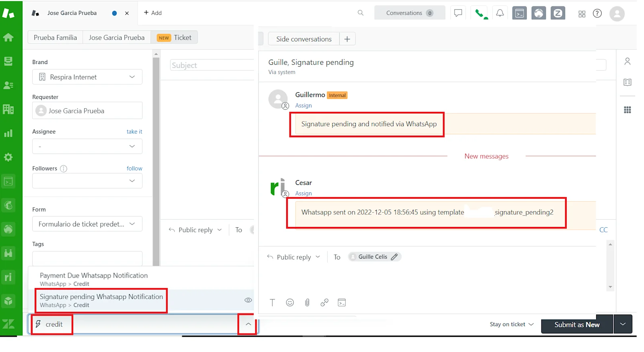Click the Add tab button
The width and height of the screenshot is (644, 352).
(x=153, y=13)
